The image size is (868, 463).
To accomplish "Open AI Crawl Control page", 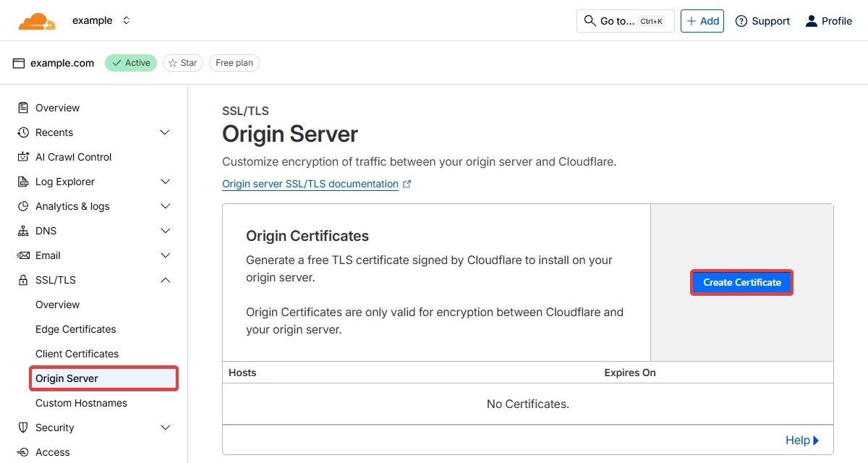I will point(73,157).
